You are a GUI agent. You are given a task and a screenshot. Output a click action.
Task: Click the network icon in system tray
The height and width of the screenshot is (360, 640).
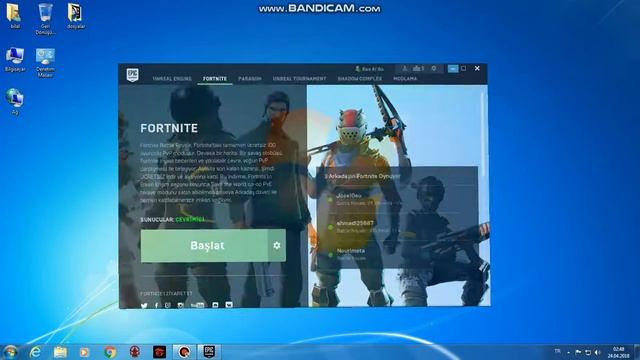[x=588, y=352]
